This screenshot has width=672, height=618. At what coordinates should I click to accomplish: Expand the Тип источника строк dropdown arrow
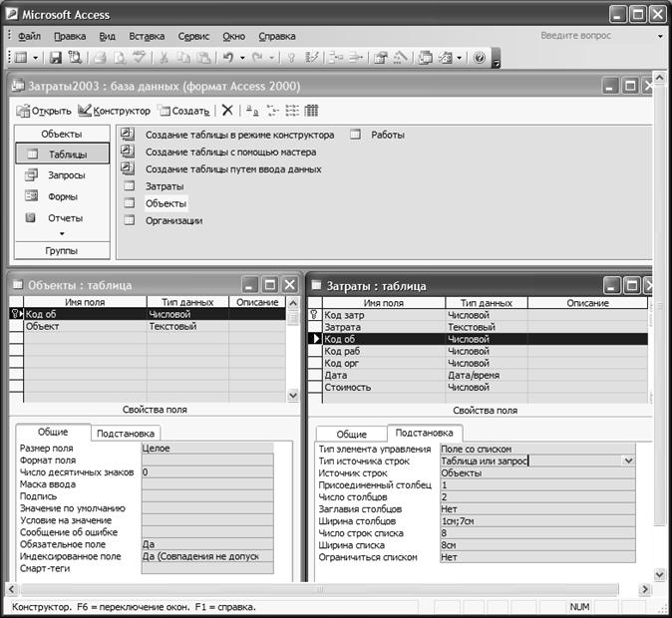point(628,462)
